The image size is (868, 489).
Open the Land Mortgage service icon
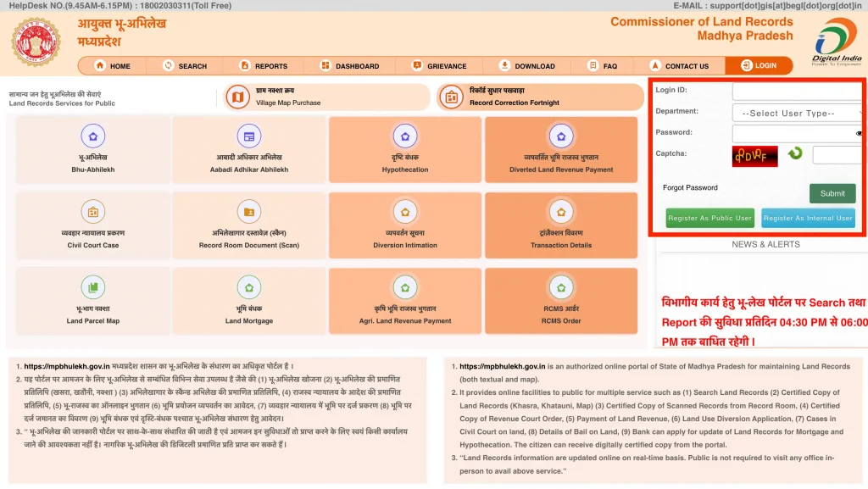coord(248,300)
